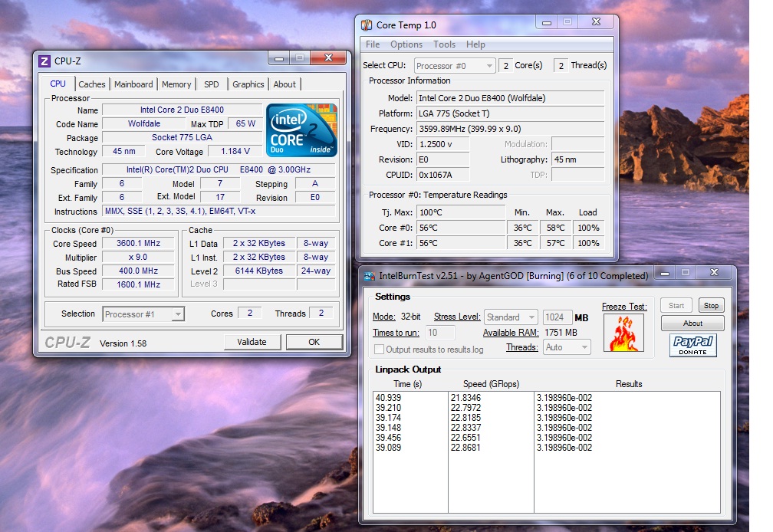Click the Intel Core 2 Duo logo badge
The image size is (773, 532).
pos(301,130)
